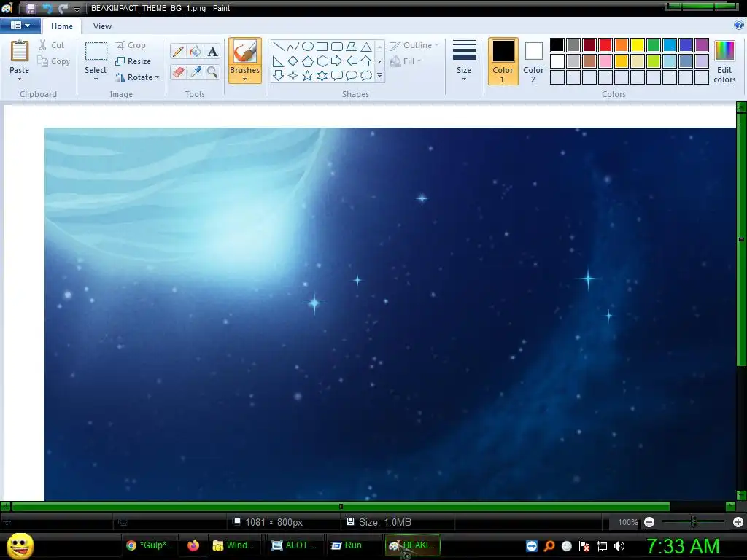
Task: Switch to the Run taskbar window
Action: pyautogui.click(x=353, y=545)
